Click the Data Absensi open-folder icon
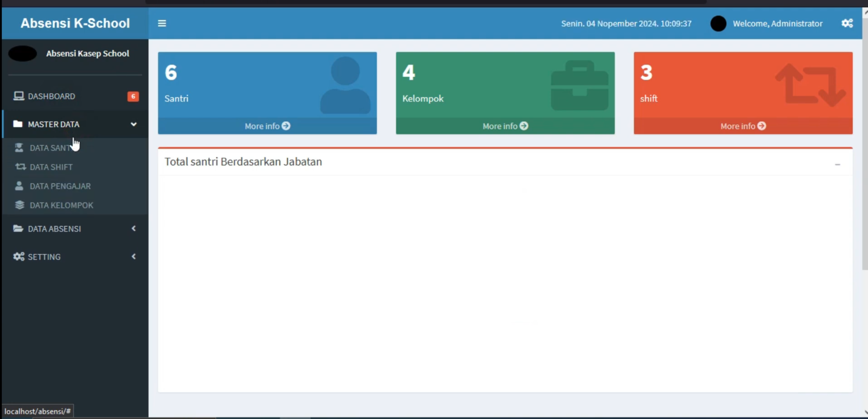868x419 pixels. [x=18, y=229]
